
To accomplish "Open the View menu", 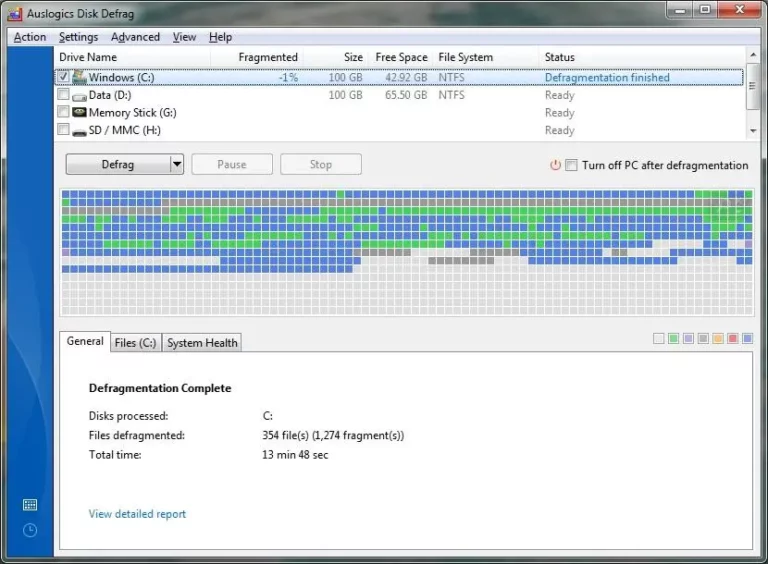I will (x=184, y=37).
